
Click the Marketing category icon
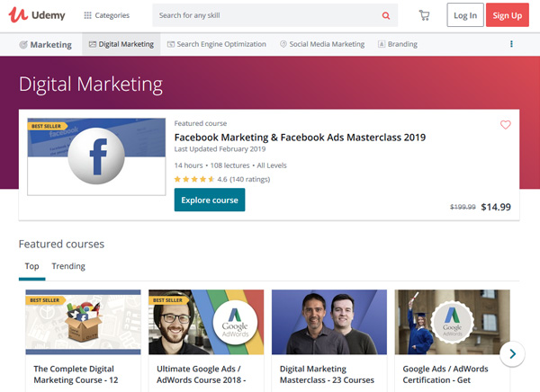(x=23, y=44)
